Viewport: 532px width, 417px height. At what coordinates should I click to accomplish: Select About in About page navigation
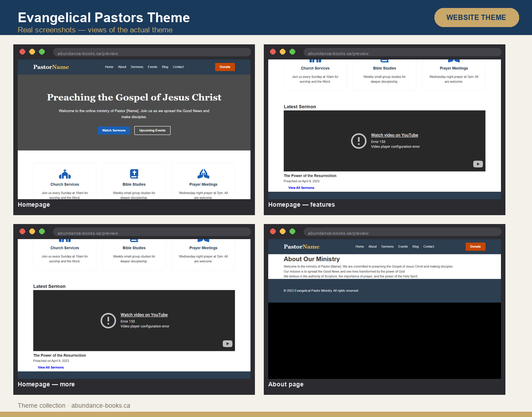[x=372, y=247]
